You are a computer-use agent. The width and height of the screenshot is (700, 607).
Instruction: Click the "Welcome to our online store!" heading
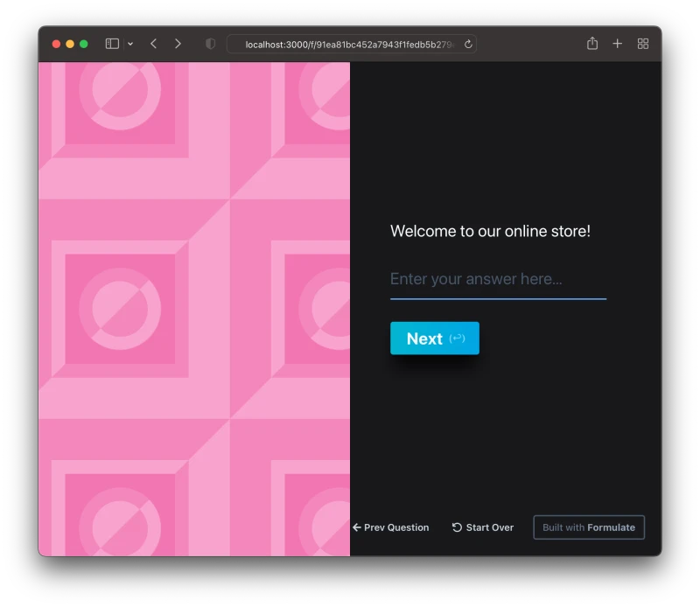pos(490,232)
